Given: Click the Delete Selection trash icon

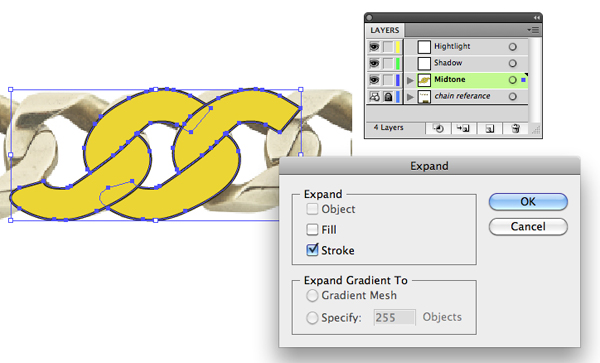Looking at the screenshot, I should [x=515, y=129].
